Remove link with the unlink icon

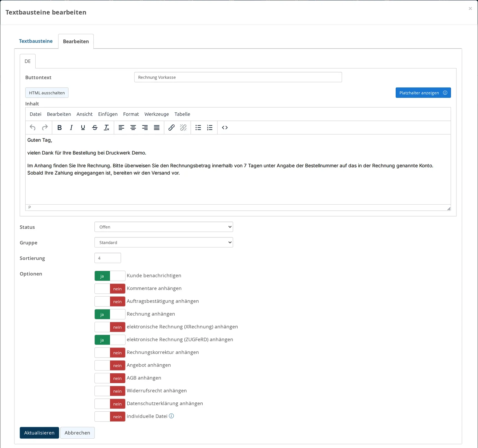click(x=183, y=128)
